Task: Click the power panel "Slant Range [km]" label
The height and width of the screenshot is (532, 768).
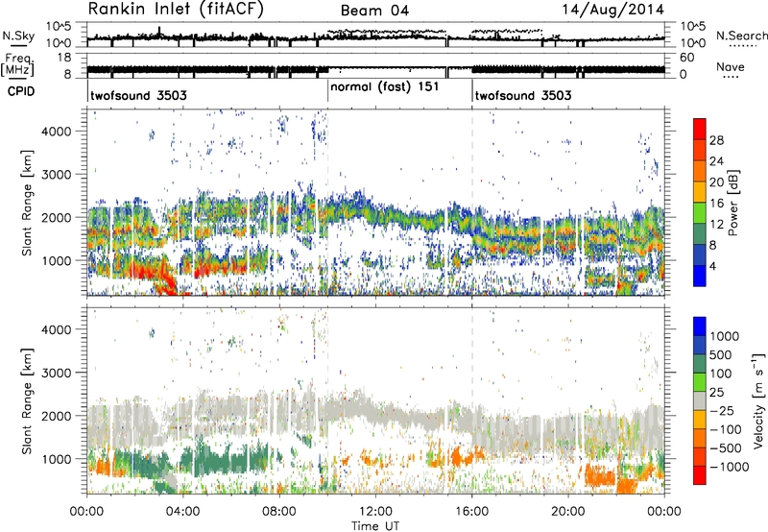Action: [27, 203]
